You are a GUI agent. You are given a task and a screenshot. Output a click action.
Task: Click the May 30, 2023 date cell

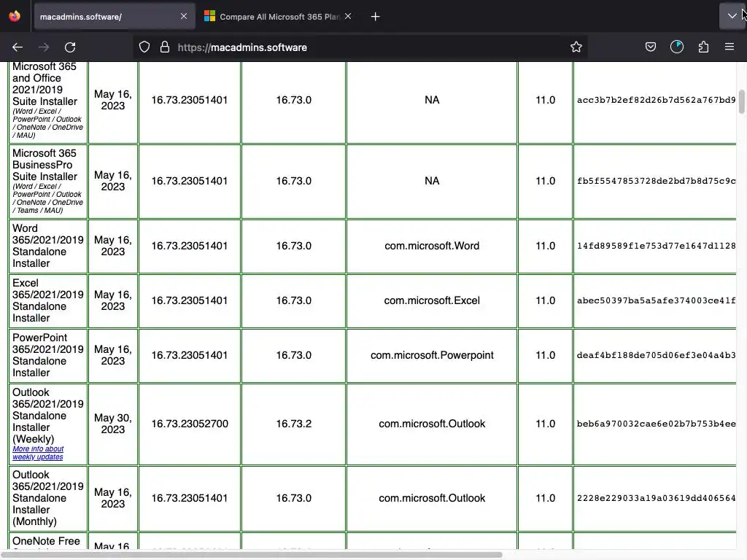click(x=113, y=424)
